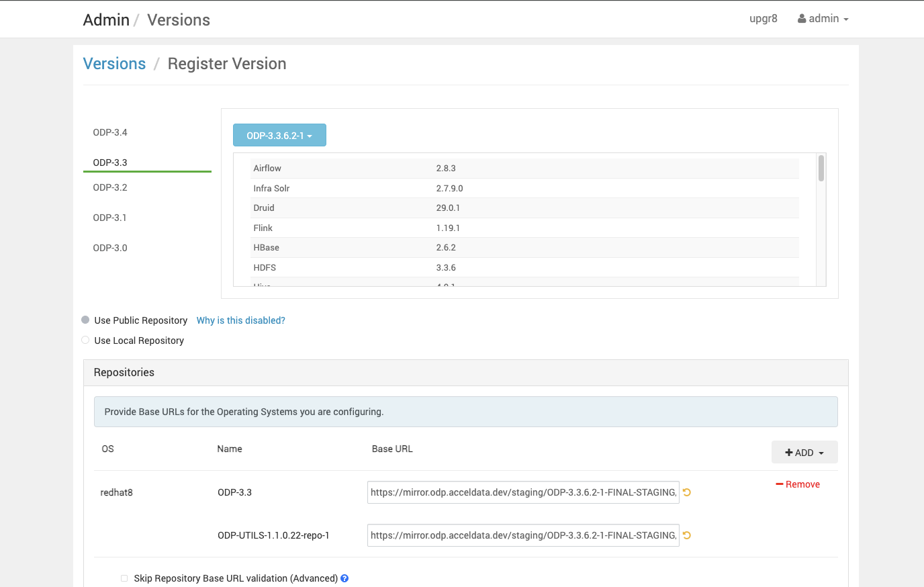Click the services list scrollbar thumb
Image resolution: width=924 pixels, height=587 pixels.
[x=821, y=168]
